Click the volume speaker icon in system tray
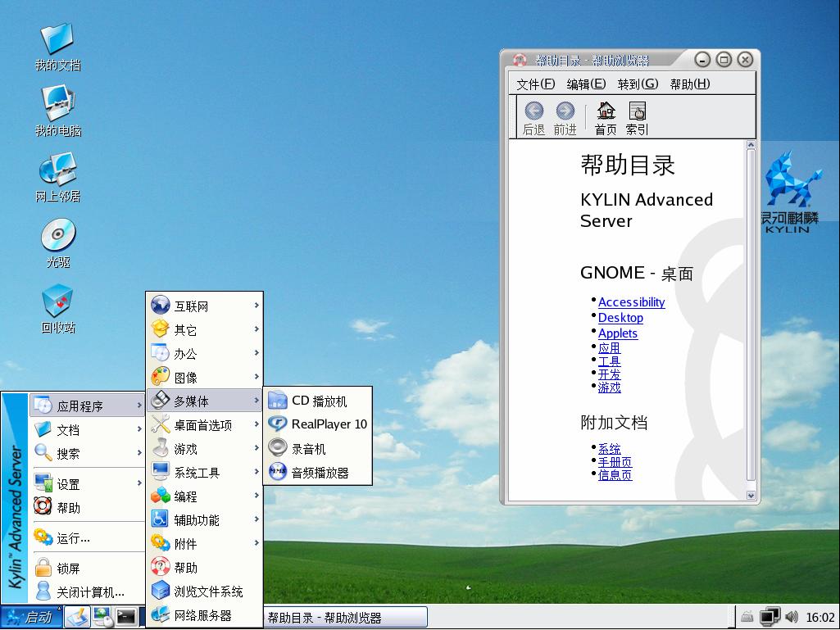 (x=792, y=617)
